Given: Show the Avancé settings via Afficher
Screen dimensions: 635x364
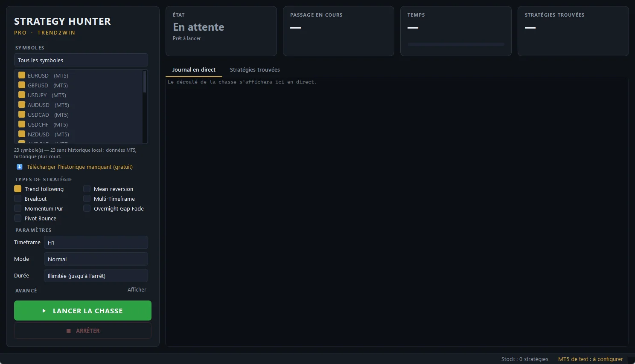Looking at the screenshot, I should (x=137, y=289).
